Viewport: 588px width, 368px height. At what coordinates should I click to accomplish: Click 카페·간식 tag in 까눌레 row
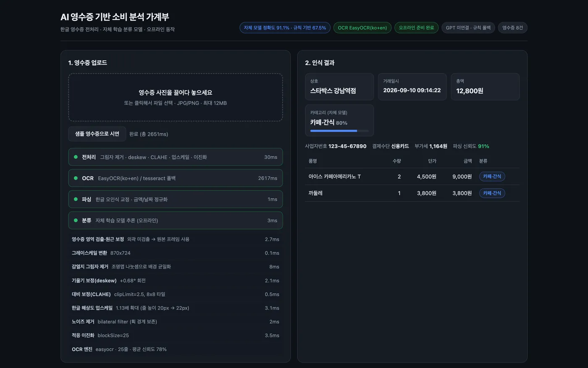point(492,193)
